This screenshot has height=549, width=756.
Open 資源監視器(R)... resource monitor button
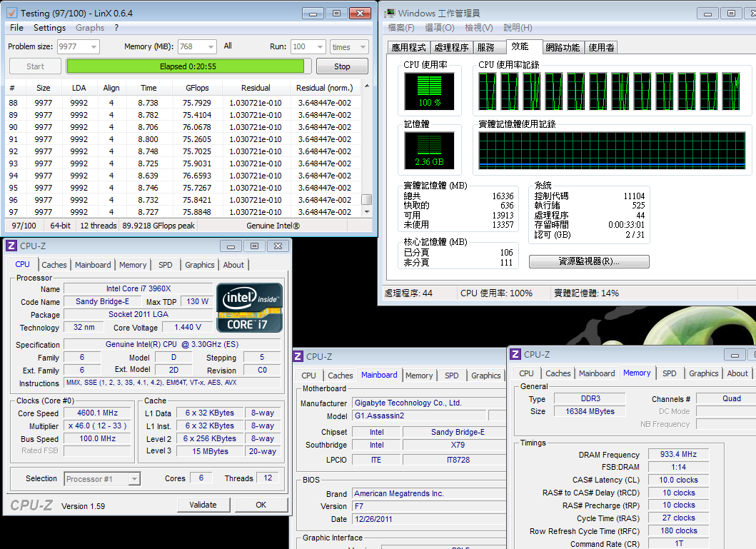[x=589, y=261]
